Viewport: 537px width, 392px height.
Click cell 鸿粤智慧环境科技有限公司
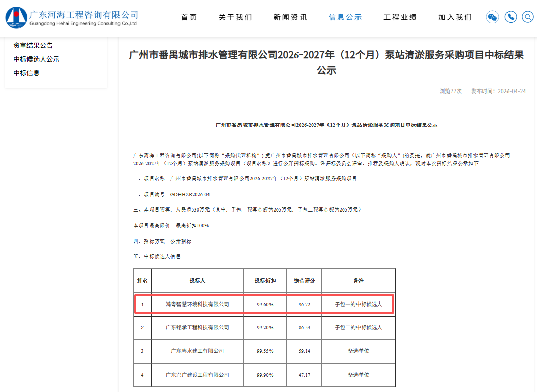[x=197, y=304]
